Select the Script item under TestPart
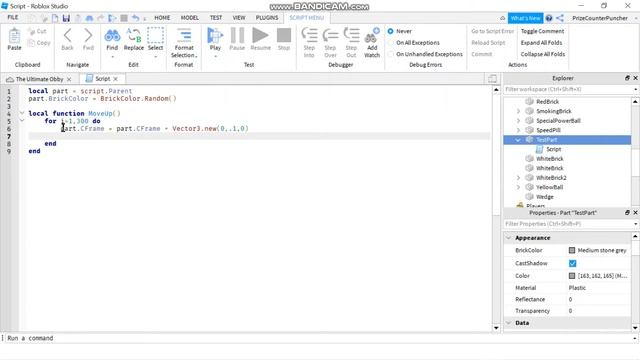This screenshot has width=640, height=360. point(553,149)
